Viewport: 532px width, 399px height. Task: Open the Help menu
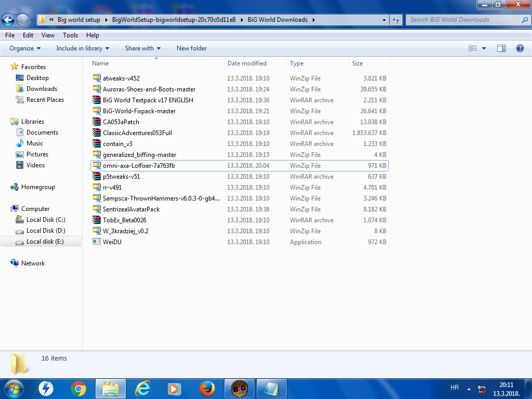coord(92,35)
